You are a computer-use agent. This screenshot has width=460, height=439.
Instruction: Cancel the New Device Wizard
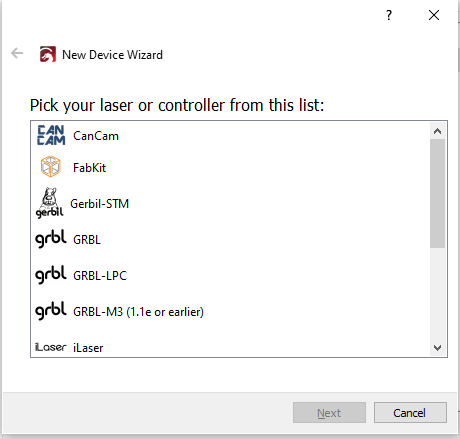(410, 413)
